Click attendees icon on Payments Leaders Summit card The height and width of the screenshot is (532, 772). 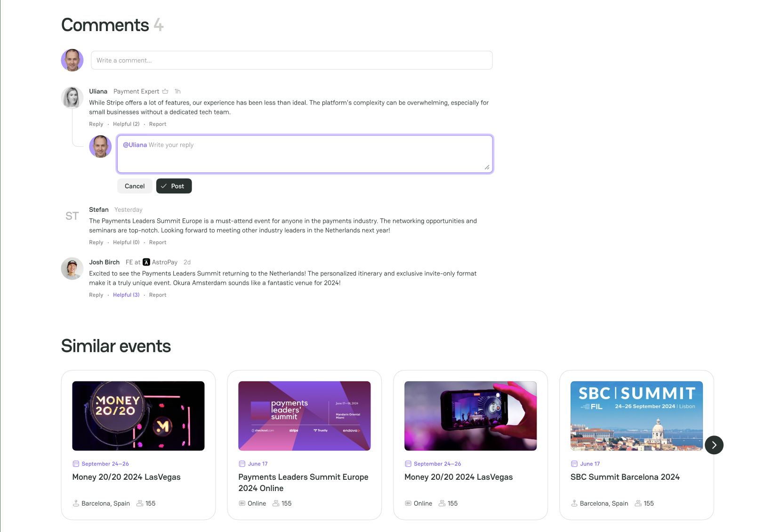click(276, 503)
